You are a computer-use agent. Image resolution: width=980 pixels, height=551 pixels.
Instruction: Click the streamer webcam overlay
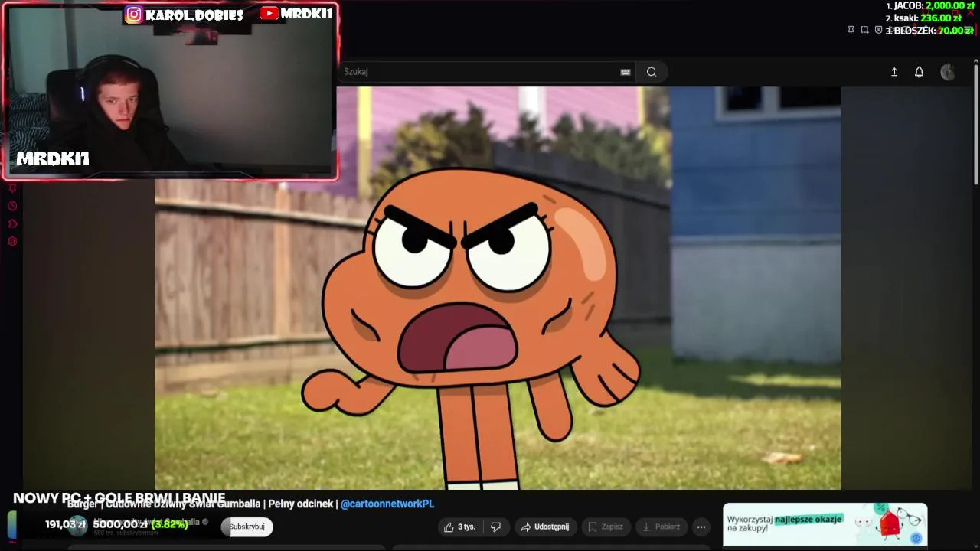point(171,92)
